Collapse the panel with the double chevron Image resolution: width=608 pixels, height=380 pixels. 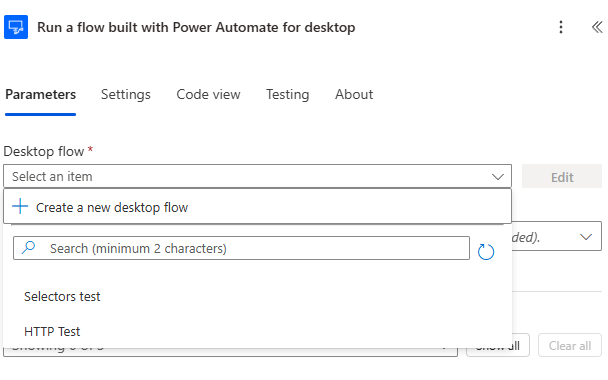pos(597,27)
